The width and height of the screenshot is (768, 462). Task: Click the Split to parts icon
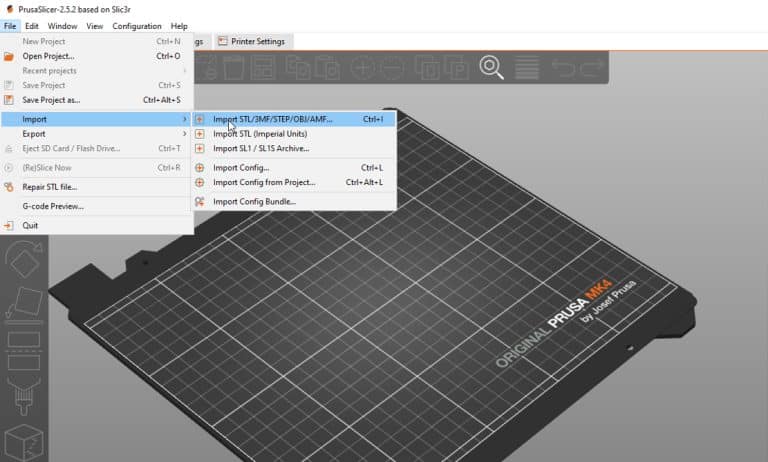456,68
